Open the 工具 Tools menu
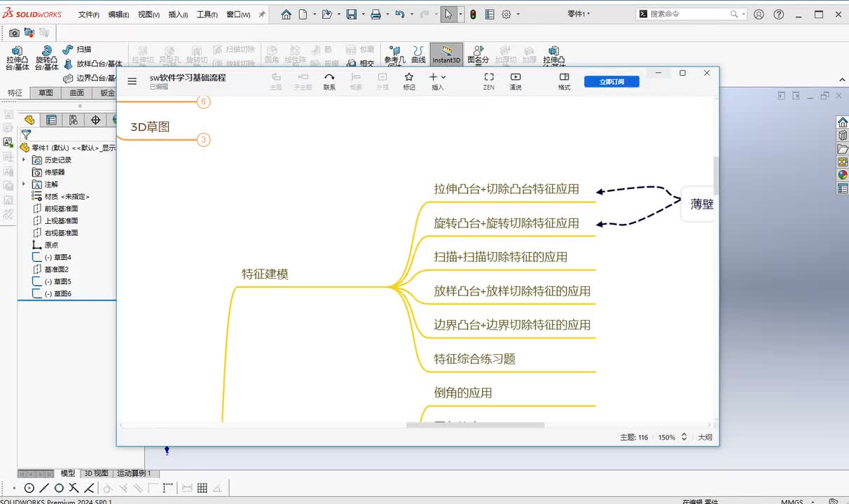Screen dimensions: 849x504 pyautogui.click(x=207, y=15)
